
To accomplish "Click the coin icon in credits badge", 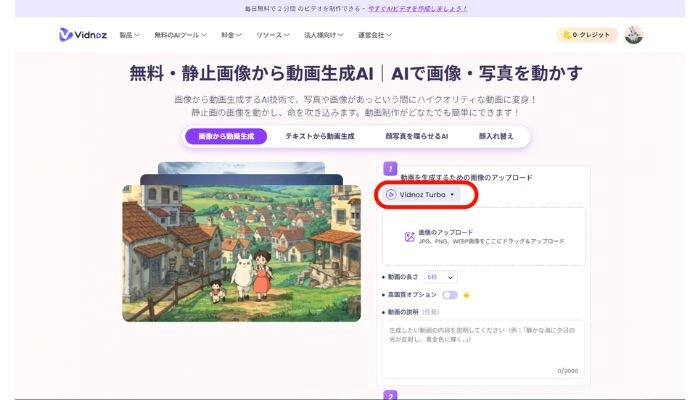I will 567,35.
